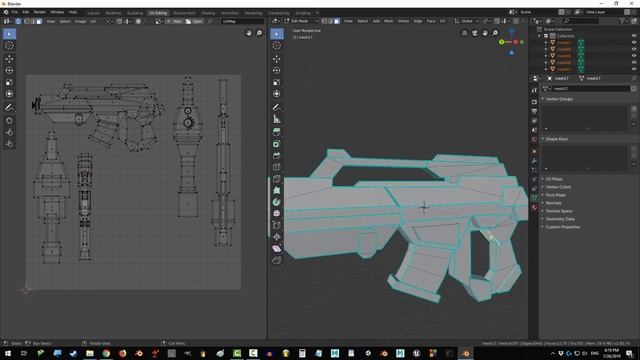
Task: Hide the second mesh object in outliner
Action: click(634, 49)
